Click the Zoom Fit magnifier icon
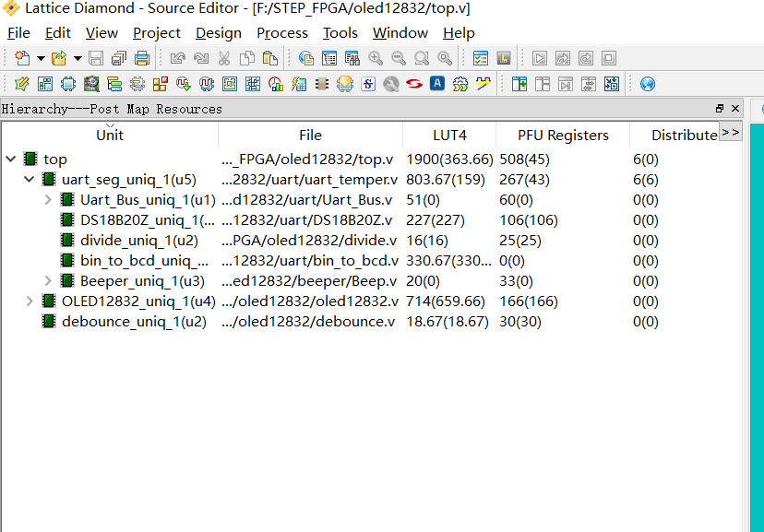This screenshot has height=532, width=764. coord(422,58)
